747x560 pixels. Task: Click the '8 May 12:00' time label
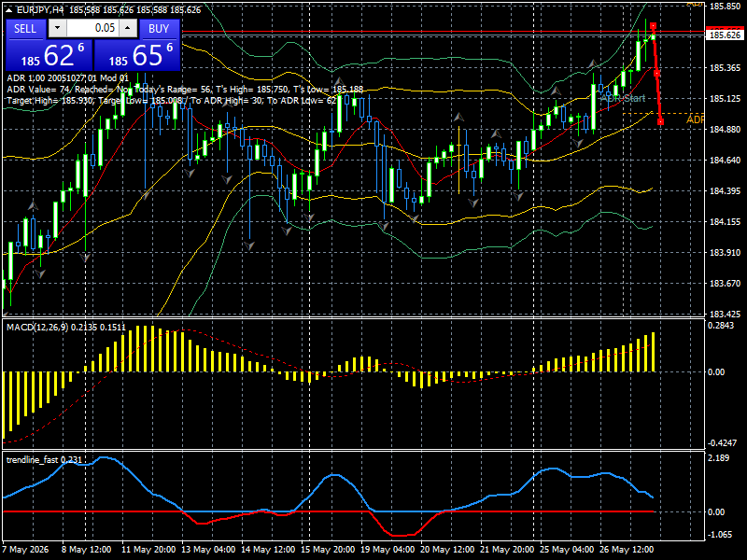(x=86, y=550)
